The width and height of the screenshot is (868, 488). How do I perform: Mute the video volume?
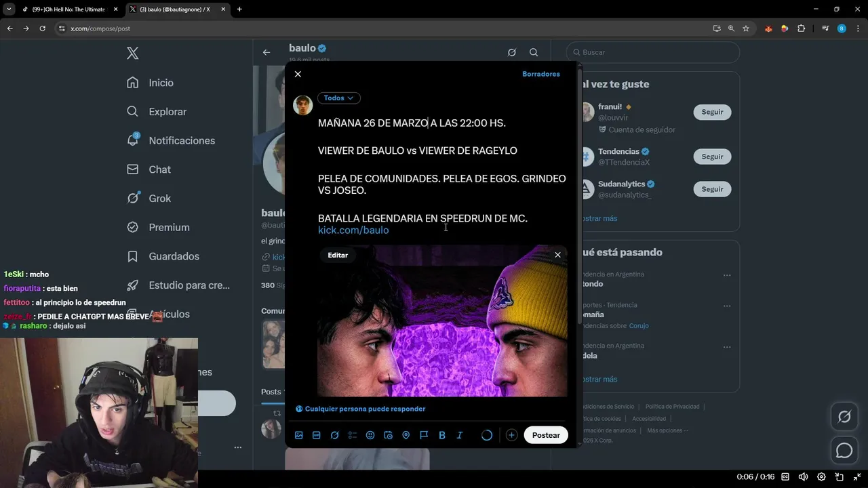coord(803,476)
